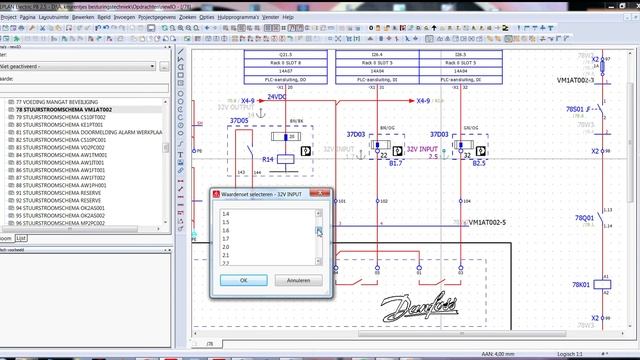Click the value input field under 'Waarde'
Screen dimensions: 640x360
pyautogui.click(x=84, y=88)
